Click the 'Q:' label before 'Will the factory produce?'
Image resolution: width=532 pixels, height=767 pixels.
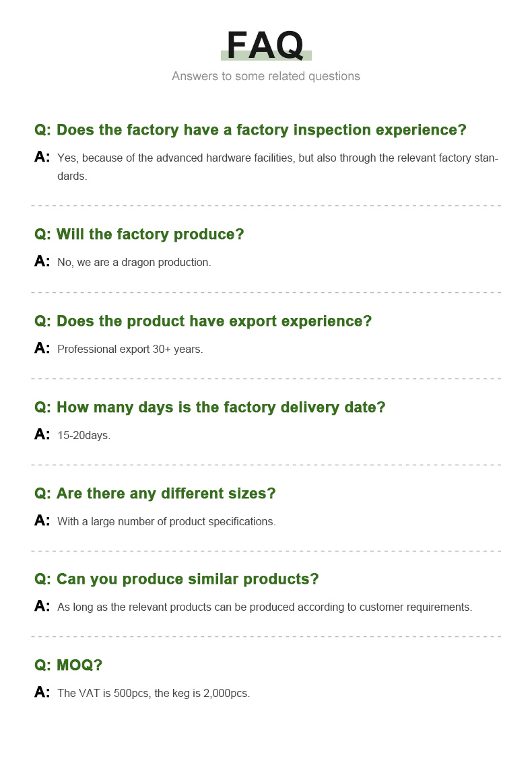pos(42,234)
